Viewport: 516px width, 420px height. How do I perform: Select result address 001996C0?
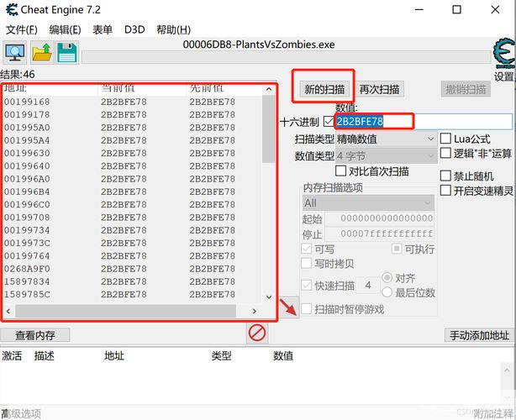[x=27, y=205]
